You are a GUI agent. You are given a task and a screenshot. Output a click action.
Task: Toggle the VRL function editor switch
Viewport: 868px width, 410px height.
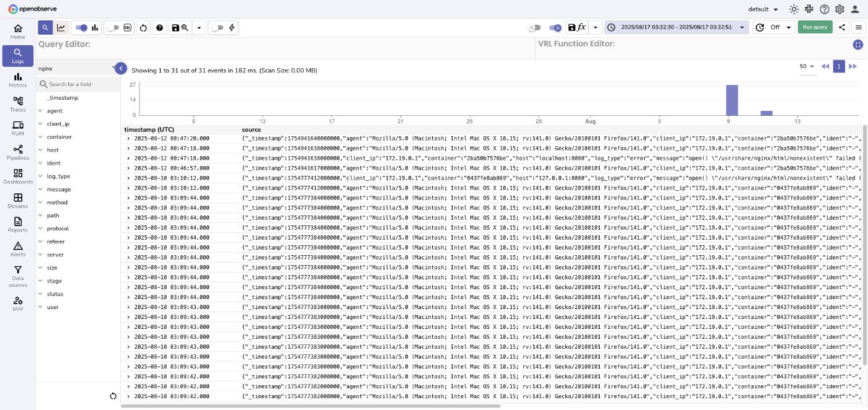[556, 28]
